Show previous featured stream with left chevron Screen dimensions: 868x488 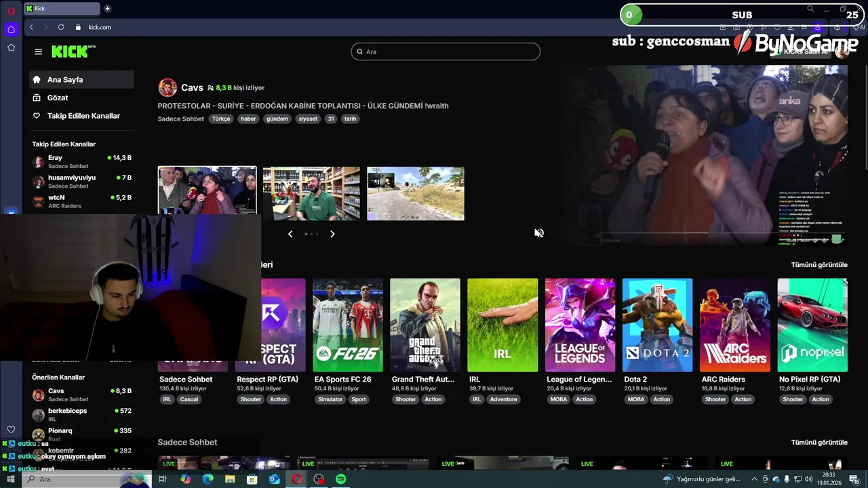click(x=290, y=234)
